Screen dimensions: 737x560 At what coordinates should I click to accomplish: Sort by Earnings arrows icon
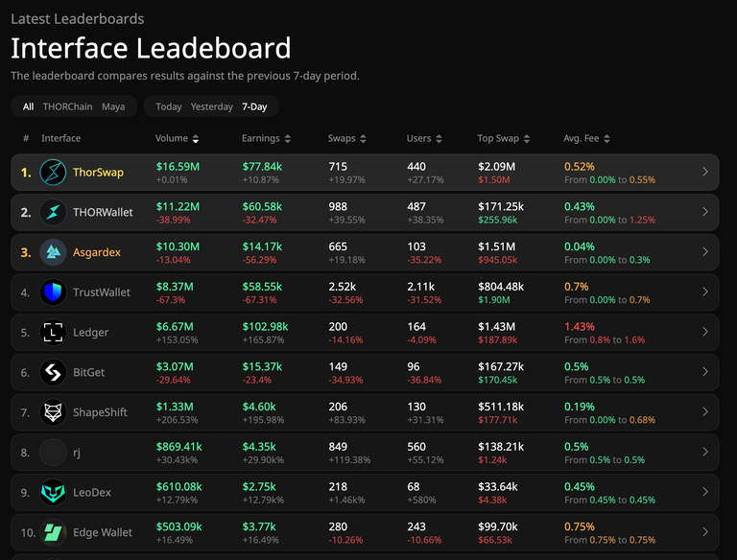coord(288,139)
